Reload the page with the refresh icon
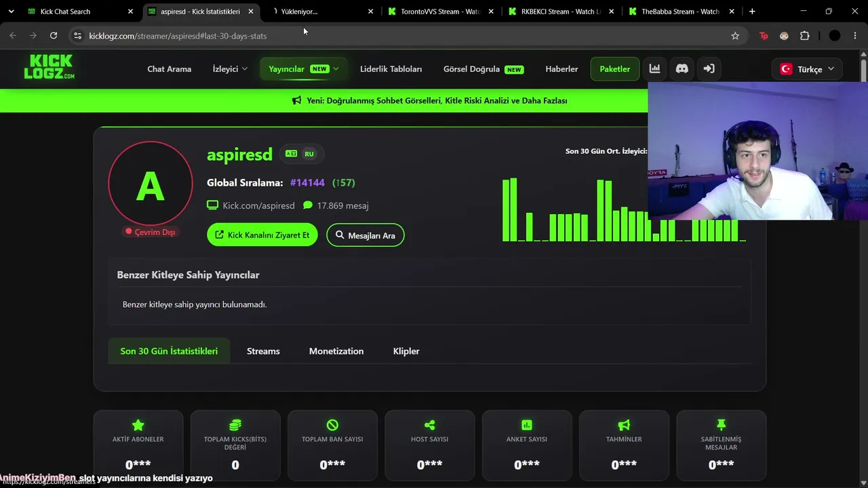This screenshot has width=868, height=488. [x=54, y=36]
